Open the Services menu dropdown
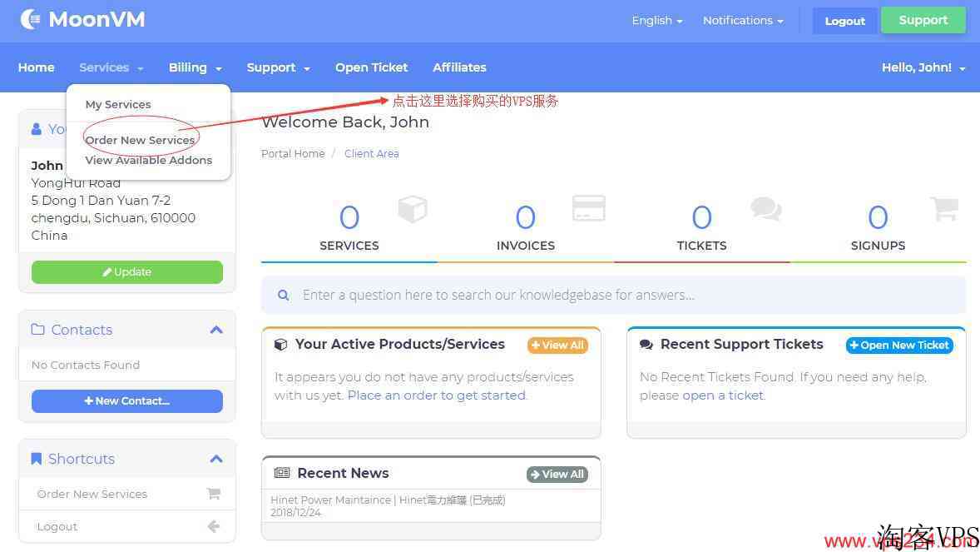 [111, 67]
